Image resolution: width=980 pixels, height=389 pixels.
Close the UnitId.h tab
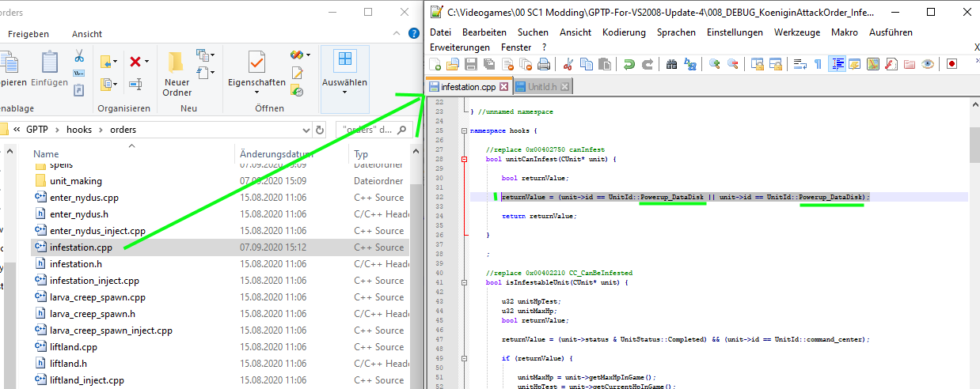tap(565, 87)
